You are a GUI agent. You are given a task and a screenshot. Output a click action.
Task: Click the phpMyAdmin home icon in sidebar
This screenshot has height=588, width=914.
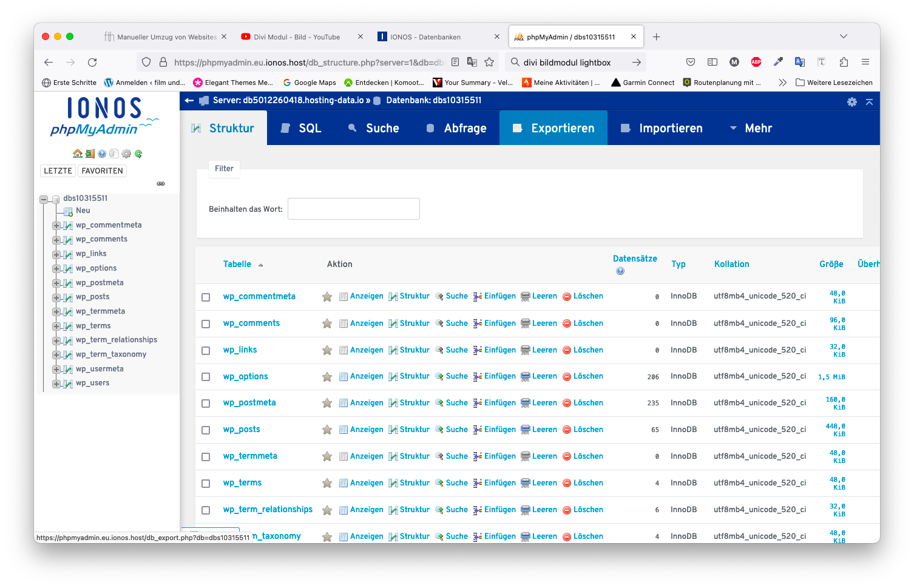(x=77, y=154)
